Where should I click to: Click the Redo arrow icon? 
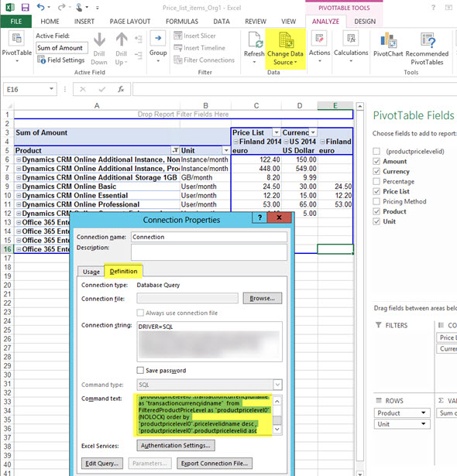point(62,7)
